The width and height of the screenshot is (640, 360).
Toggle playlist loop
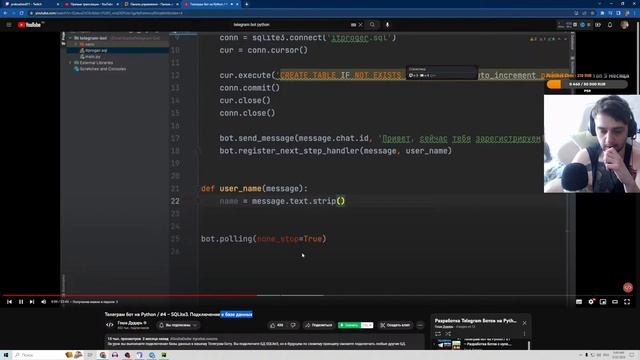pos(438,334)
